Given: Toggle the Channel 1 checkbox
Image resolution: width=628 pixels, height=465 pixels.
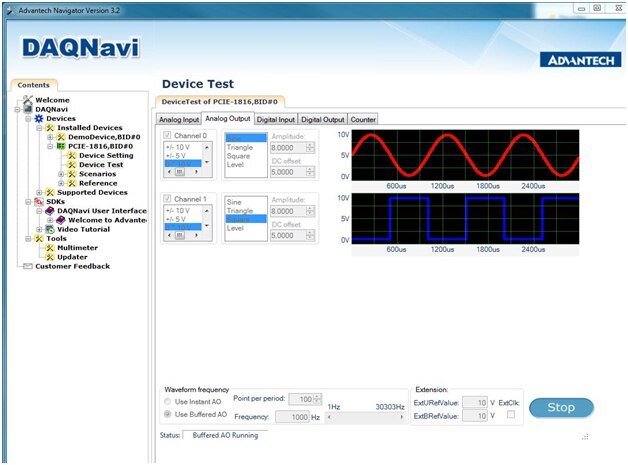Looking at the screenshot, I should click(x=167, y=199).
